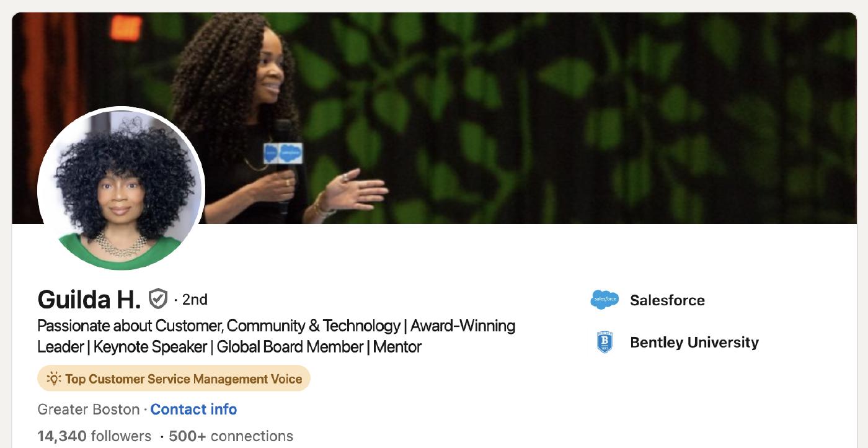View the 500+ connections list
This screenshot has width=868, height=448.
tap(231, 436)
